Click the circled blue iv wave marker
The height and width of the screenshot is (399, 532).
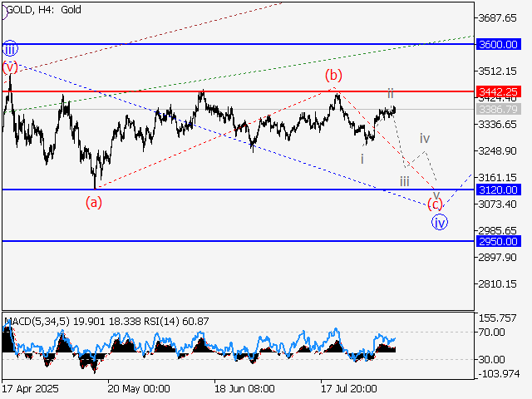pos(440,222)
